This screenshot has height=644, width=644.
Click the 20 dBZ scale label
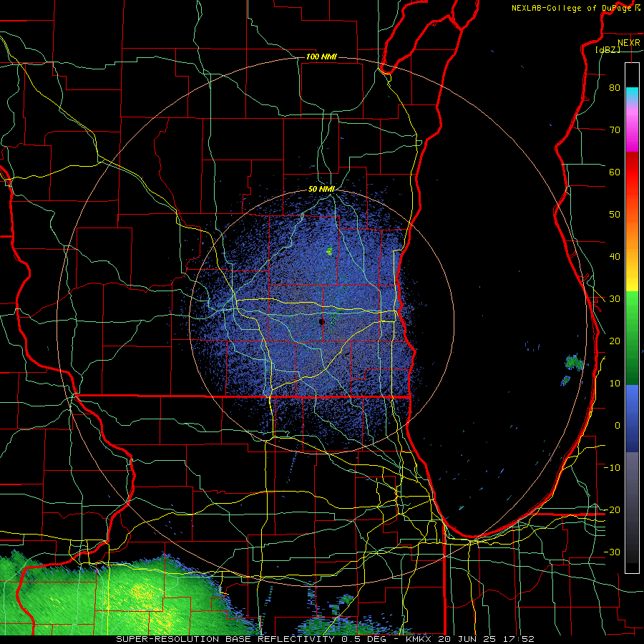pos(615,341)
